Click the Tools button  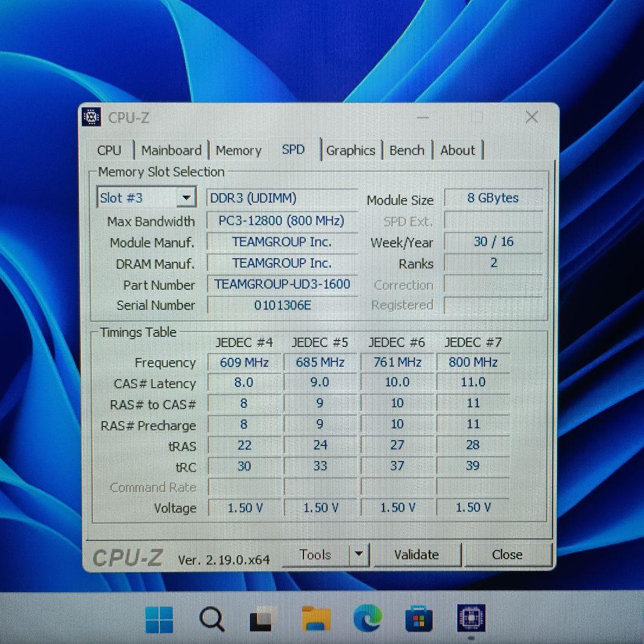(x=315, y=555)
